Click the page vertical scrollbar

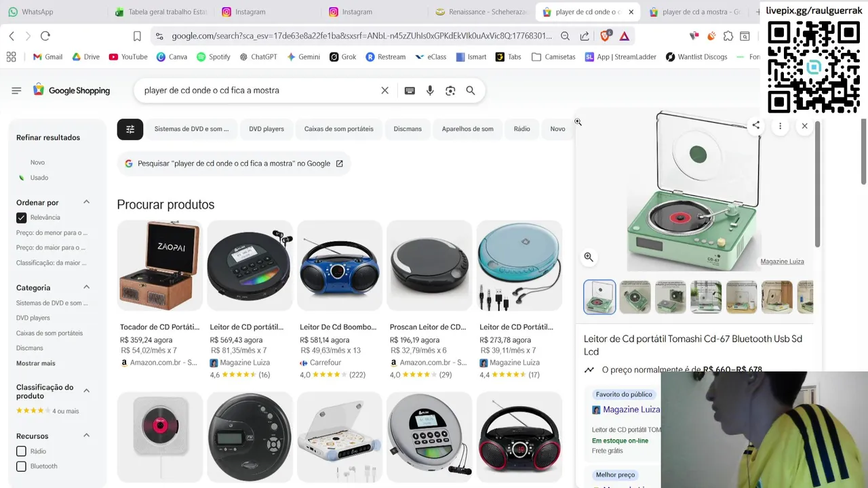coord(863,152)
